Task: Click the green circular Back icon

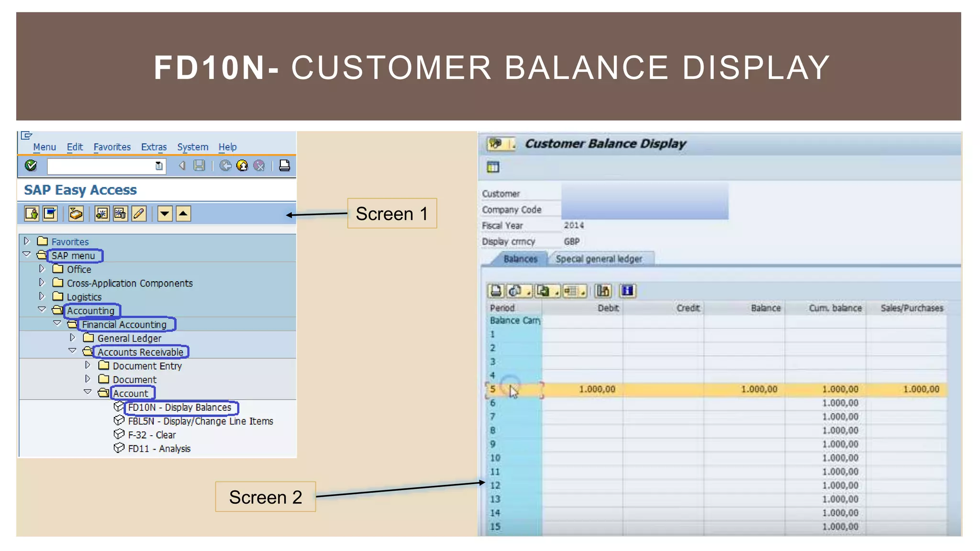Action: point(225,165)
